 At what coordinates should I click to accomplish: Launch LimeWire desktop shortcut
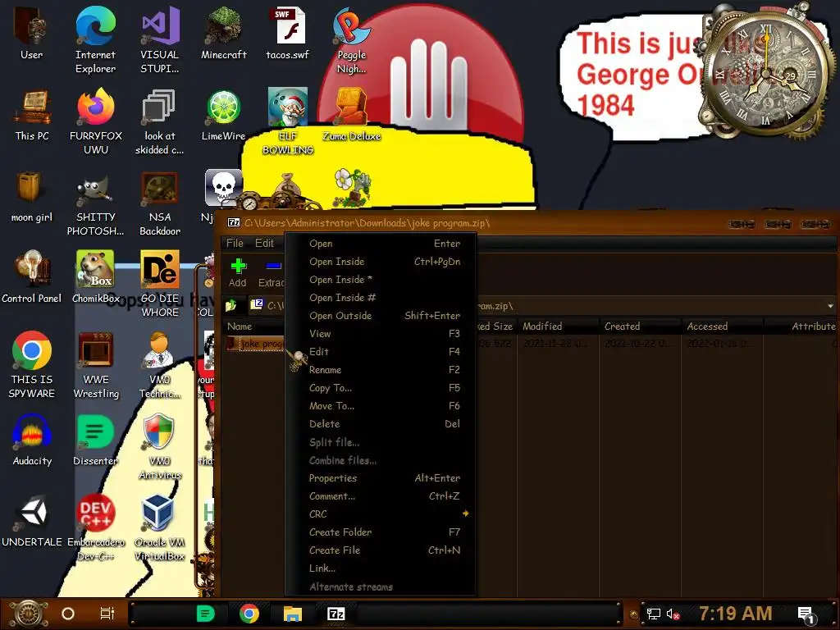click(223, 115)
